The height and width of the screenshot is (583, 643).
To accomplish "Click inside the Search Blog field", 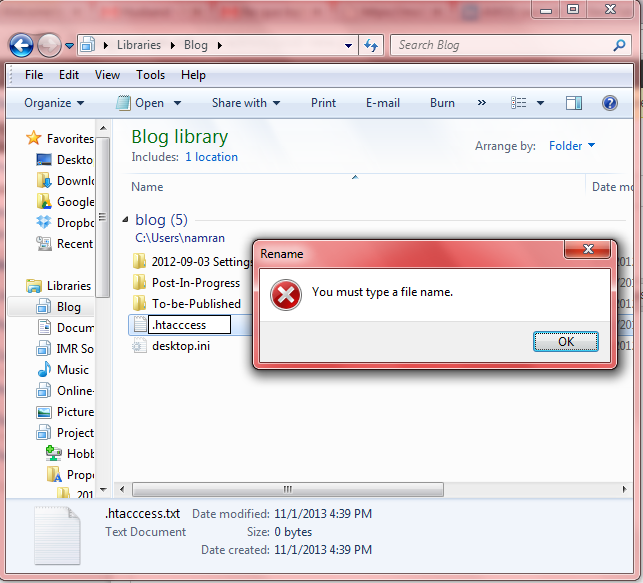I will (x=500, y=45).
